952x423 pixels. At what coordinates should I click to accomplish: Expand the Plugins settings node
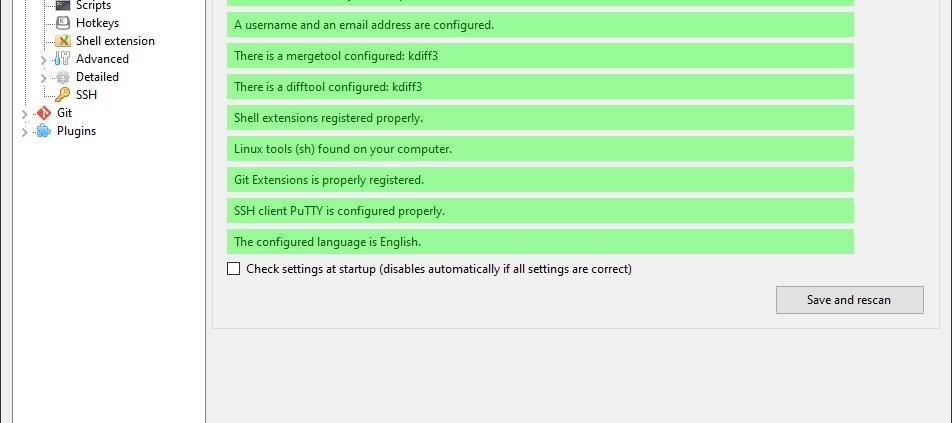coord(25,132)
